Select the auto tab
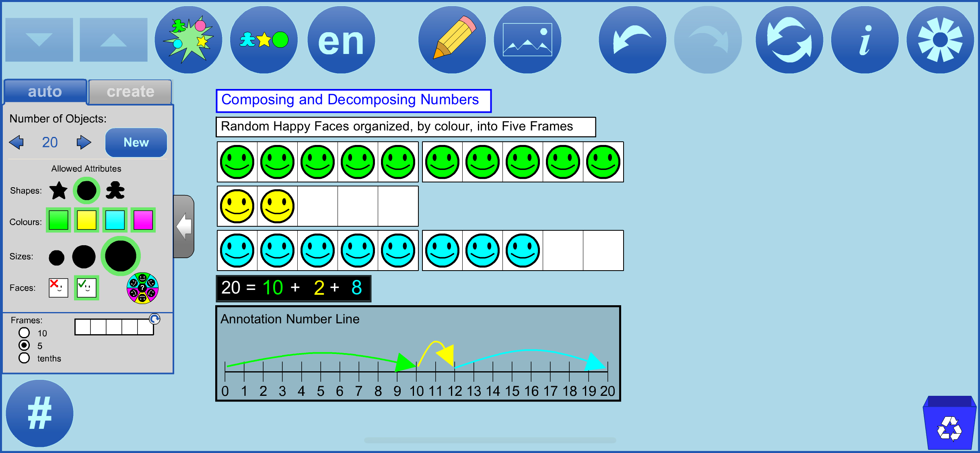The height and width of the screenshot is (453, 980). (x=45, y=92)
